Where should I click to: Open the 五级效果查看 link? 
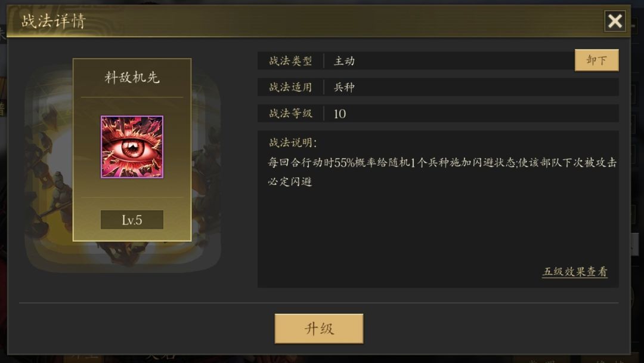click(x=575, y=272)
